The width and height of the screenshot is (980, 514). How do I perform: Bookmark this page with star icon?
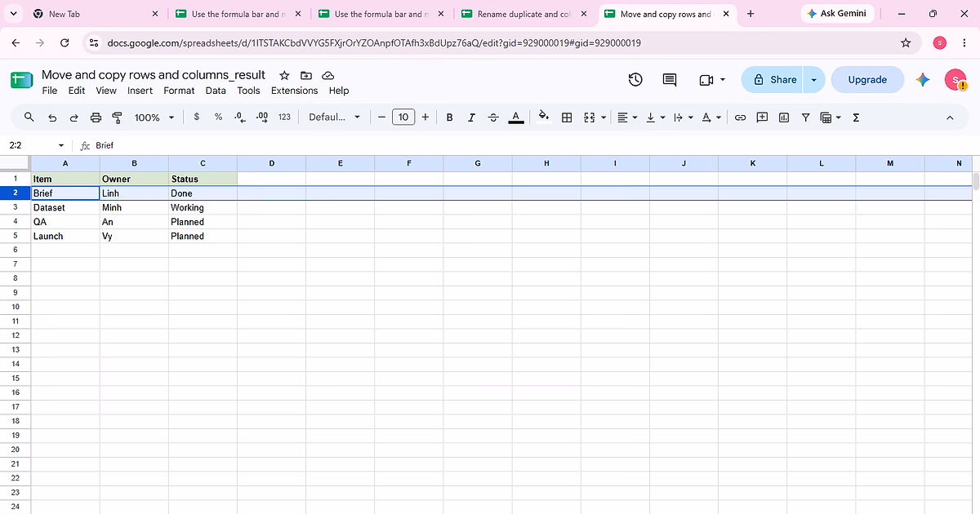click(x=905, y=42)
